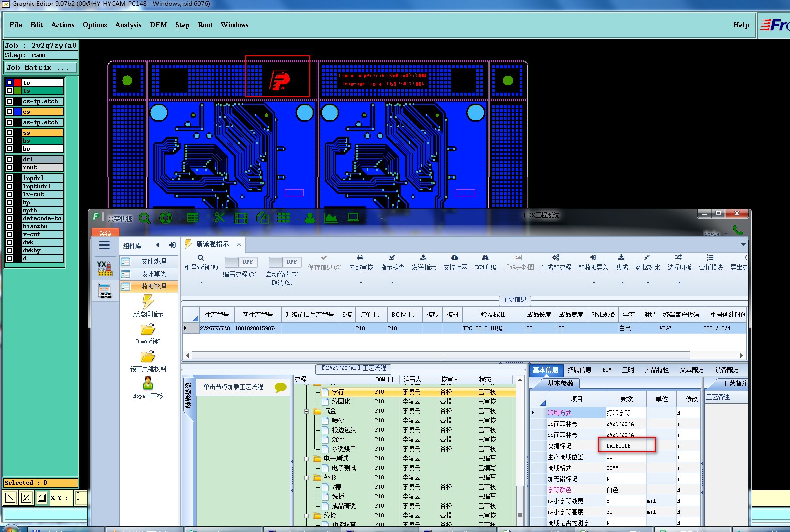Open Help menu in Graphic Editor
790x532 pixels.
[741, 25]
